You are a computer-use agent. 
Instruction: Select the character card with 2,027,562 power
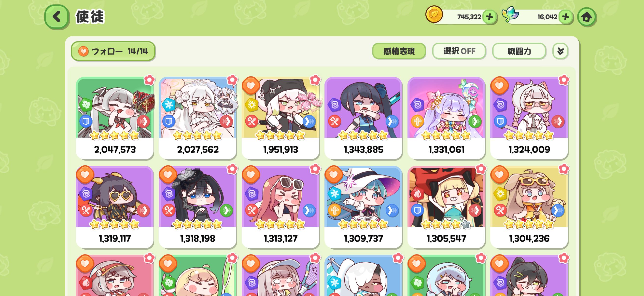[197, 118]
